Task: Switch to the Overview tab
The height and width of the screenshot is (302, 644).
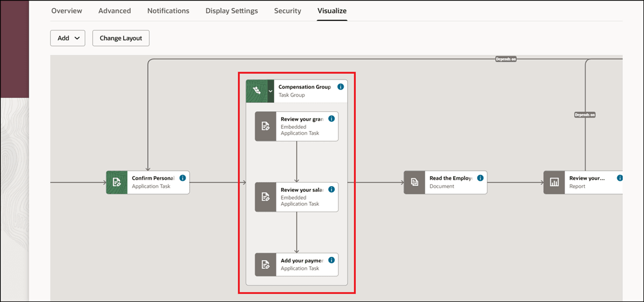Action: (67, 11)
